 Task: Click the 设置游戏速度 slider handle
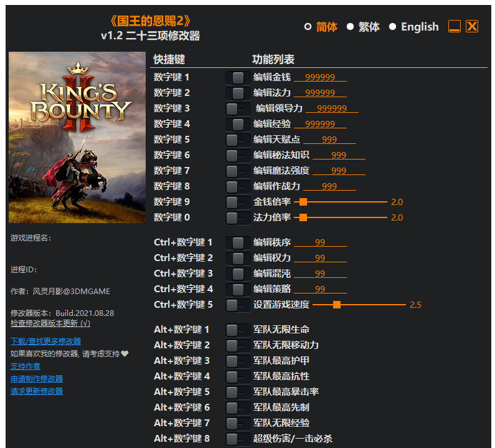[x=337, y=305]
